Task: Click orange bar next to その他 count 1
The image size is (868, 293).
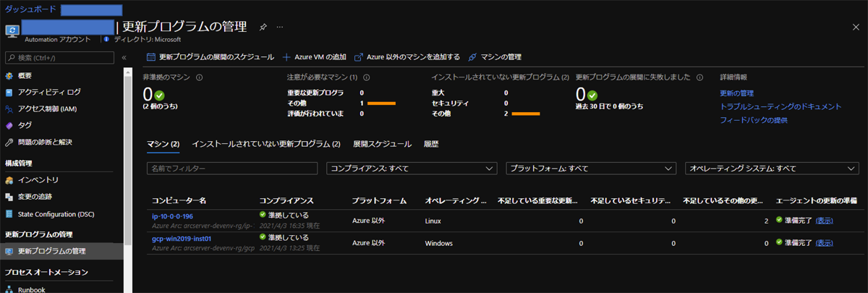Action: pyautogui.click(x=381, y=103)
